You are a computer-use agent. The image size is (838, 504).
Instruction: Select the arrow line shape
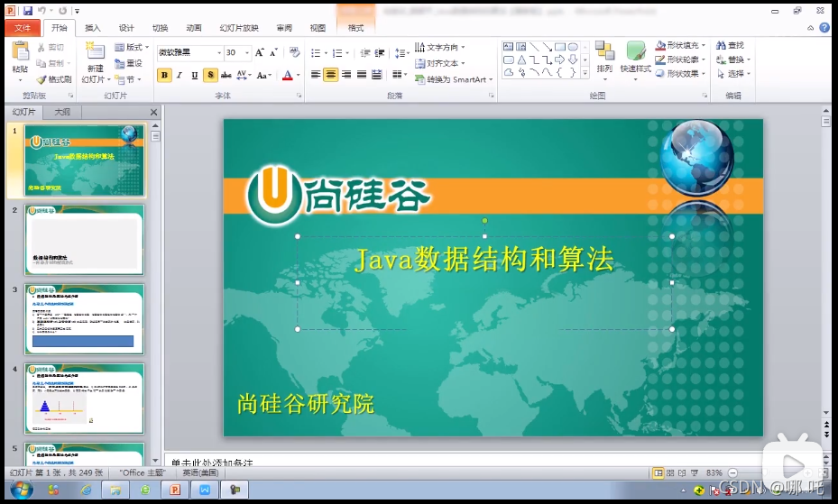[x=547, y=47]
